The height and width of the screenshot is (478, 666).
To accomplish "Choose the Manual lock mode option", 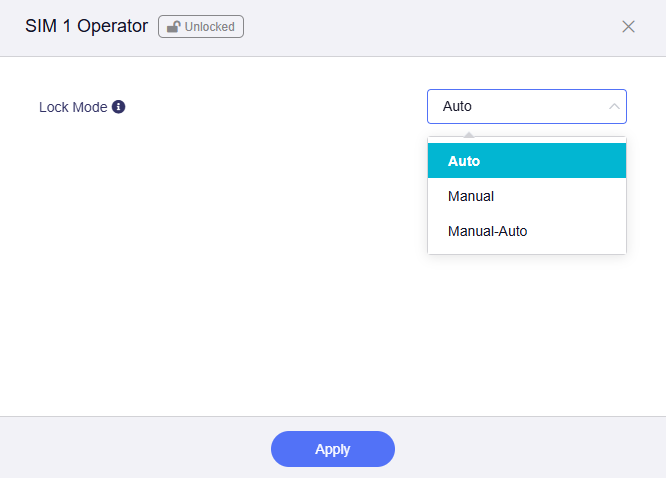I will pos(527,196).
